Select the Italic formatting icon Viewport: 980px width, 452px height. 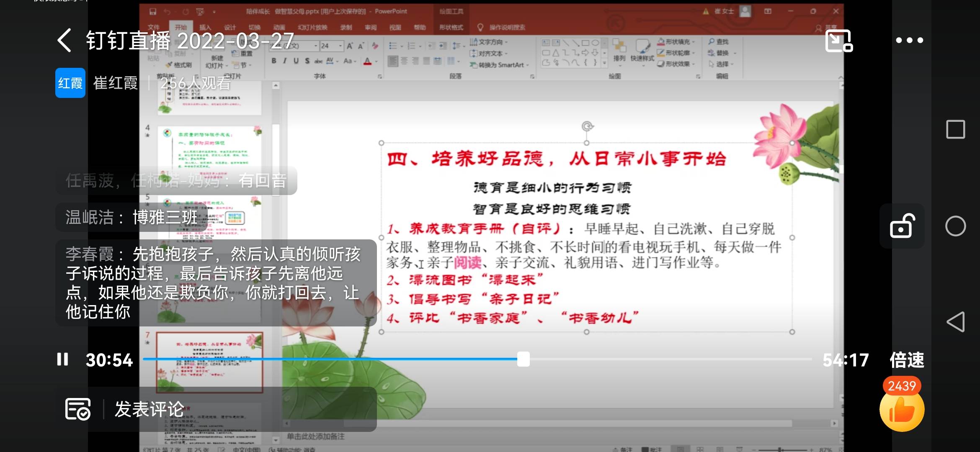[x=284, y=60]
